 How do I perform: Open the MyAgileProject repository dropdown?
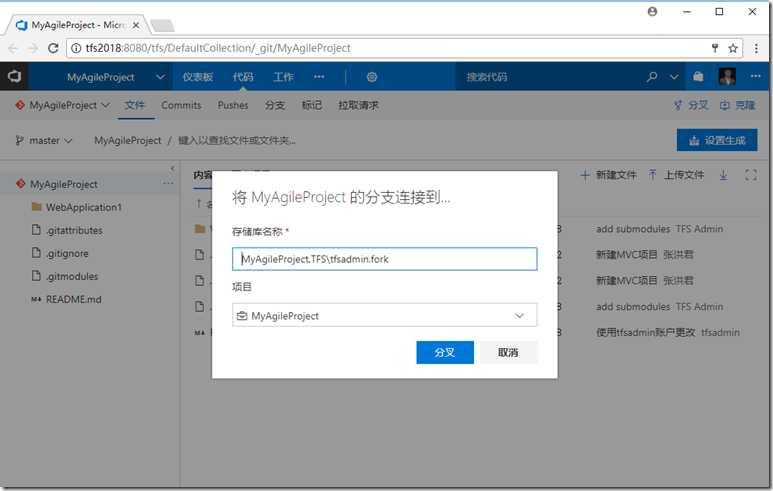(x=63, y=105)
